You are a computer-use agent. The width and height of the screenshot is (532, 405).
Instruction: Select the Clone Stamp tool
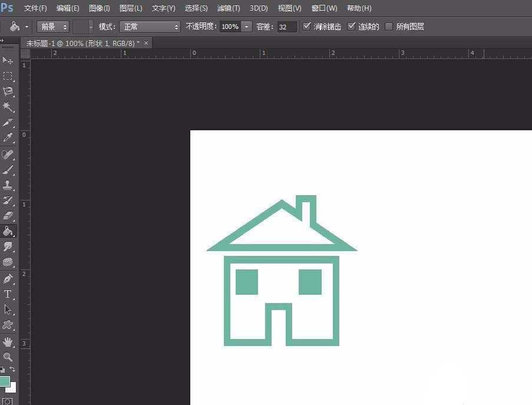pyautogui.click(x=8, y=184)
